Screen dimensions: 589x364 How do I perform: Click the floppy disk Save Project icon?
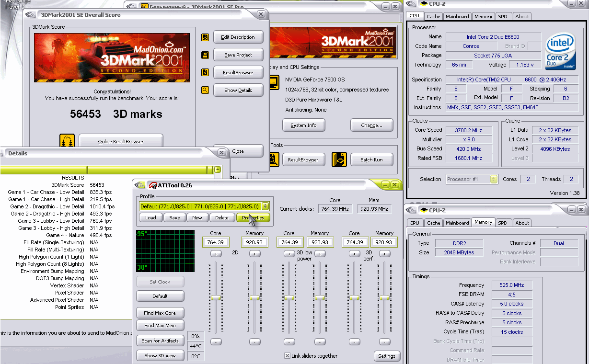click(x=205, y=55)
